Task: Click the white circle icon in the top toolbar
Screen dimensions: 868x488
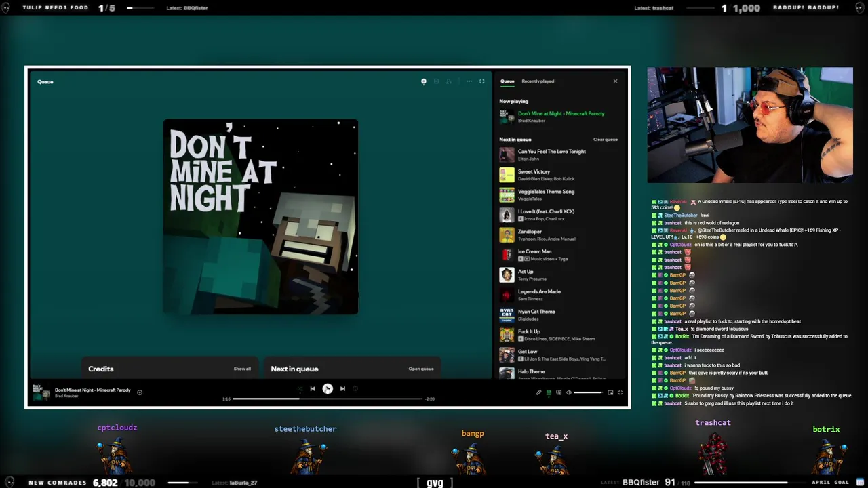Action: click(x=424, y=81)
